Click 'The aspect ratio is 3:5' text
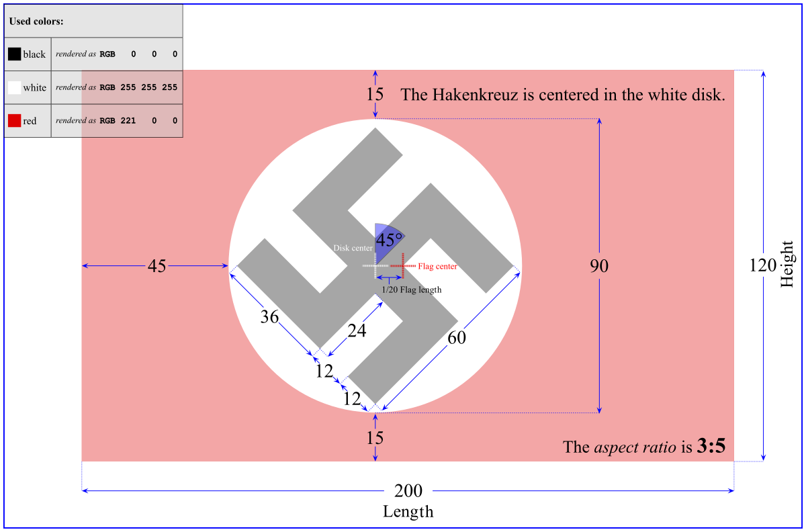The height and width of the screenshot is (532, 806). coord(644,447)
